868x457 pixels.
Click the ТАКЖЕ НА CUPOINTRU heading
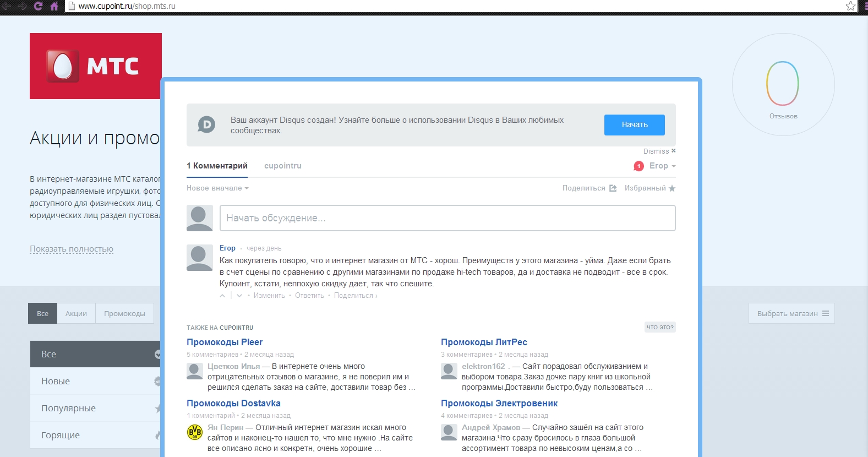(220, 328)
